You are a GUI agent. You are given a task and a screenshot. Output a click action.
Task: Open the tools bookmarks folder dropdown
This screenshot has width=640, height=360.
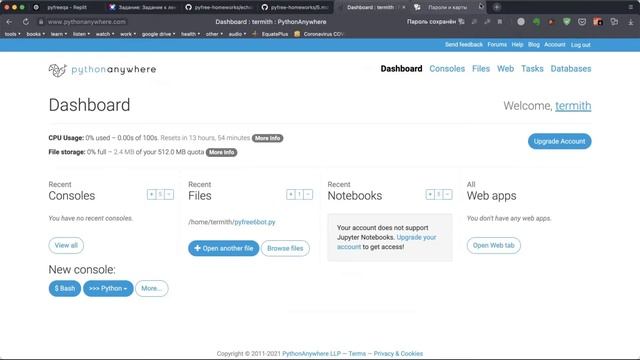pos(12,34)
